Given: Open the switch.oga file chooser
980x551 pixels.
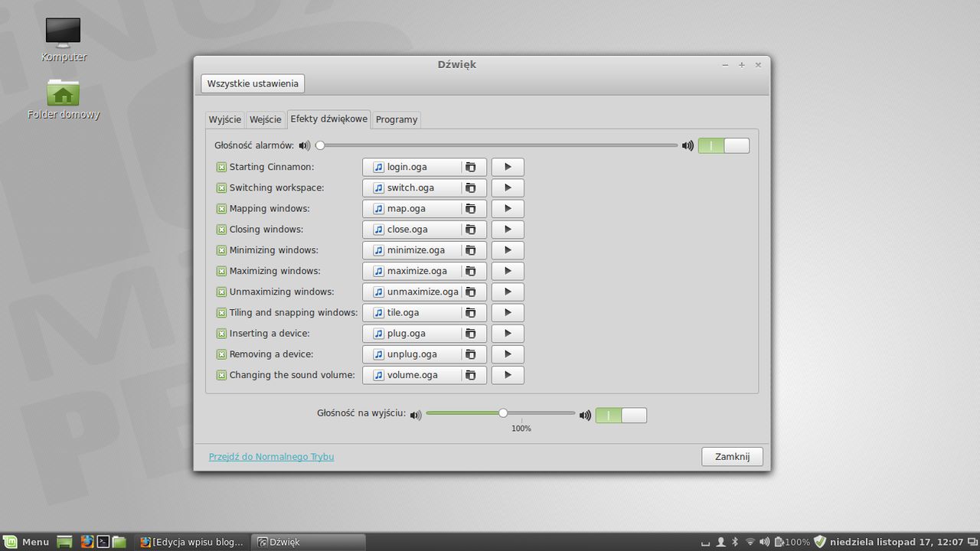Looking at the screenshot, I should (x=424, y=187).
